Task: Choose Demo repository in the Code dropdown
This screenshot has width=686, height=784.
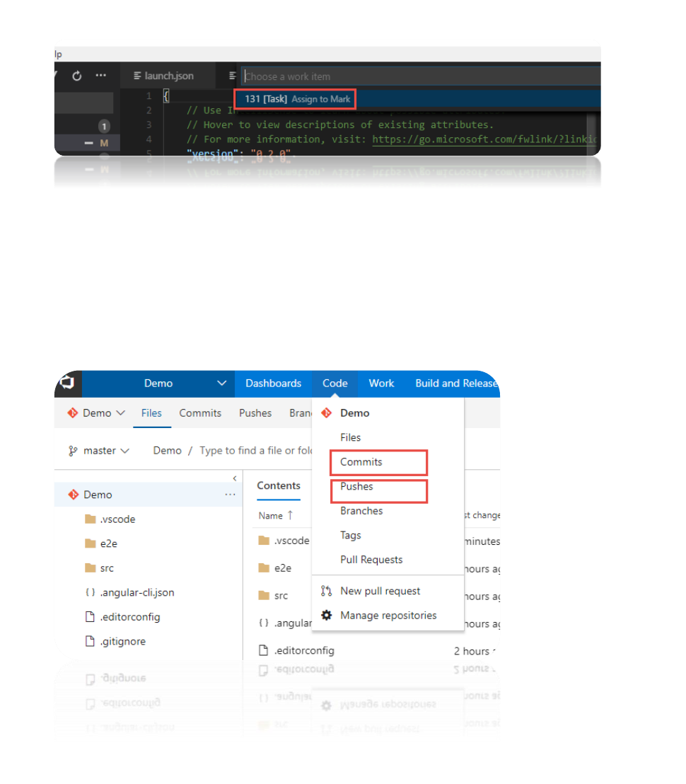Action: 355,413
